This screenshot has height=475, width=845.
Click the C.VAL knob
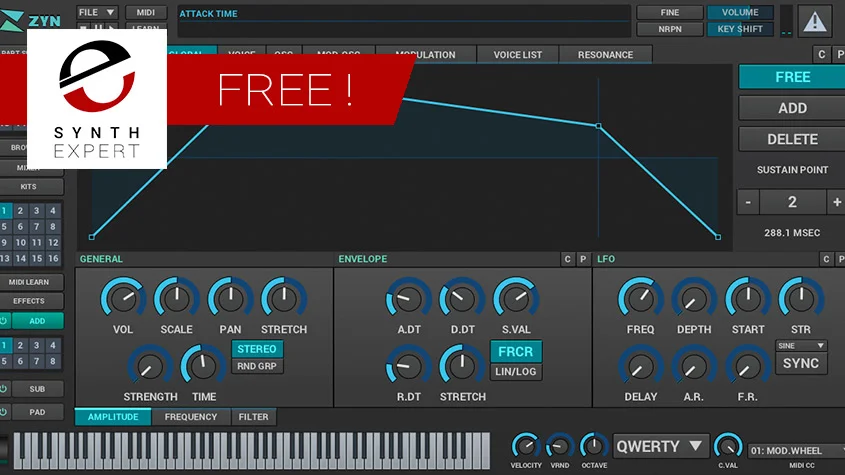[728, 446]
